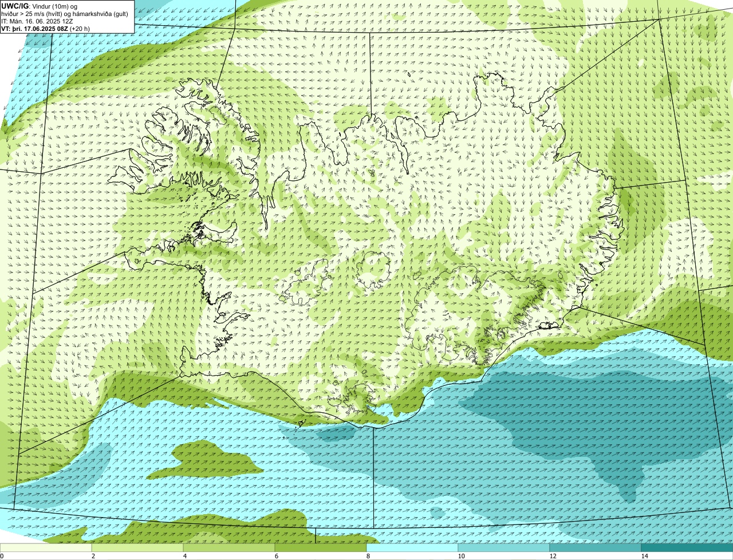This screenshot has width=733, height=560.
Task: Click the title line 'UWC/IG: Vindur (10m) og'
Action: pos(39,6)
